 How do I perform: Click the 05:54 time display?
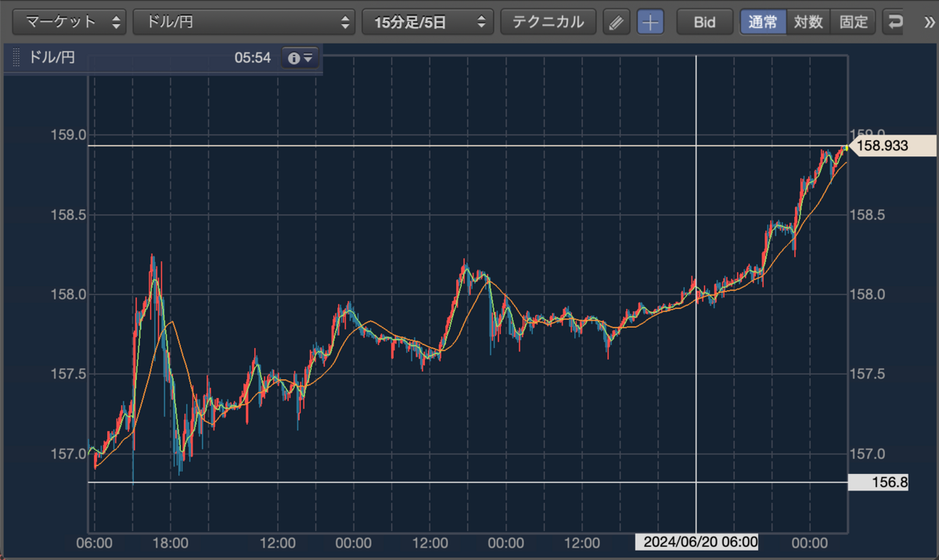coord(252,58)
